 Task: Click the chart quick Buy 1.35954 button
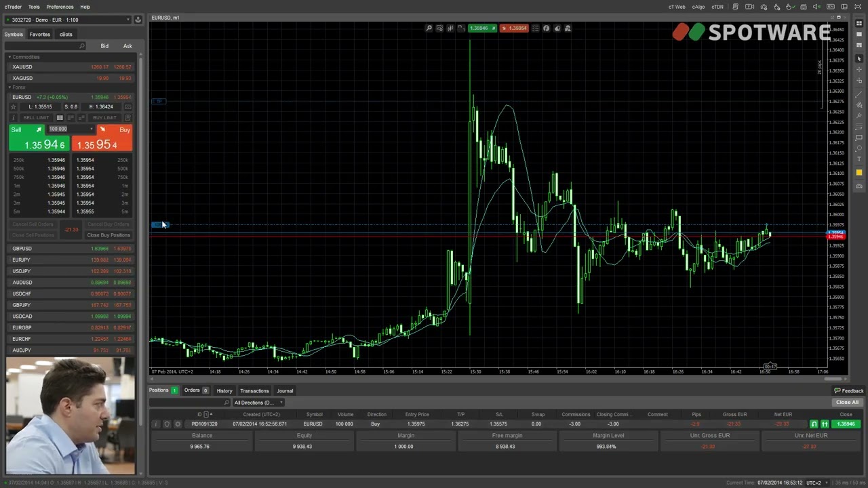(x=514, y=28)
